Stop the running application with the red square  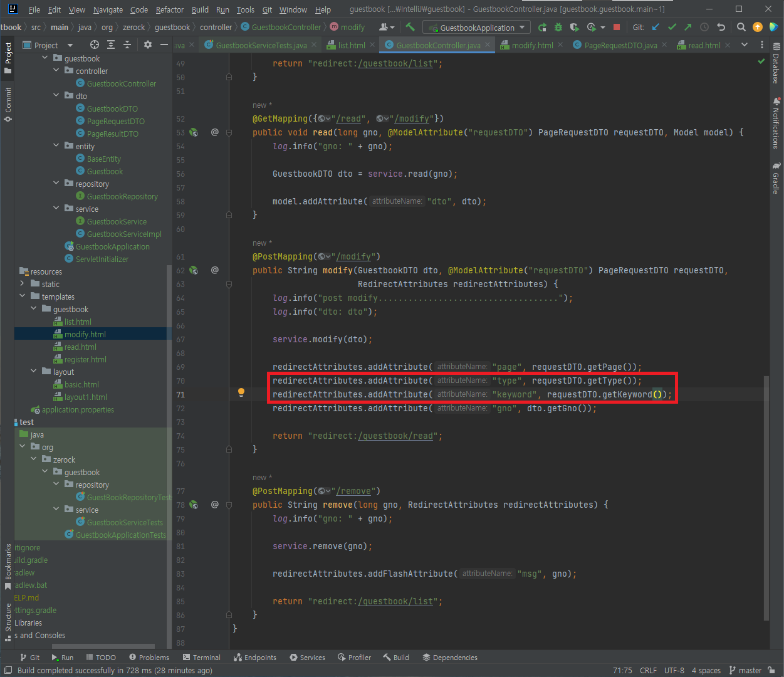617,27
